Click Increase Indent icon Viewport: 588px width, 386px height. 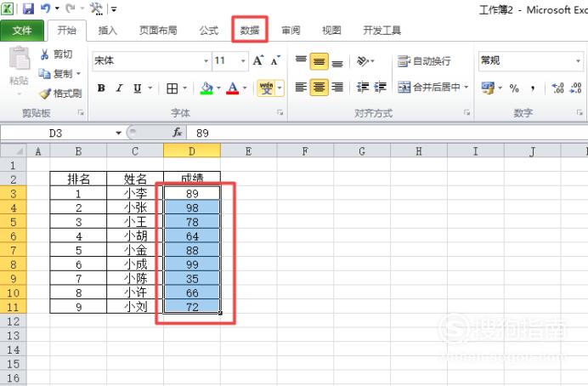point(380,88)
